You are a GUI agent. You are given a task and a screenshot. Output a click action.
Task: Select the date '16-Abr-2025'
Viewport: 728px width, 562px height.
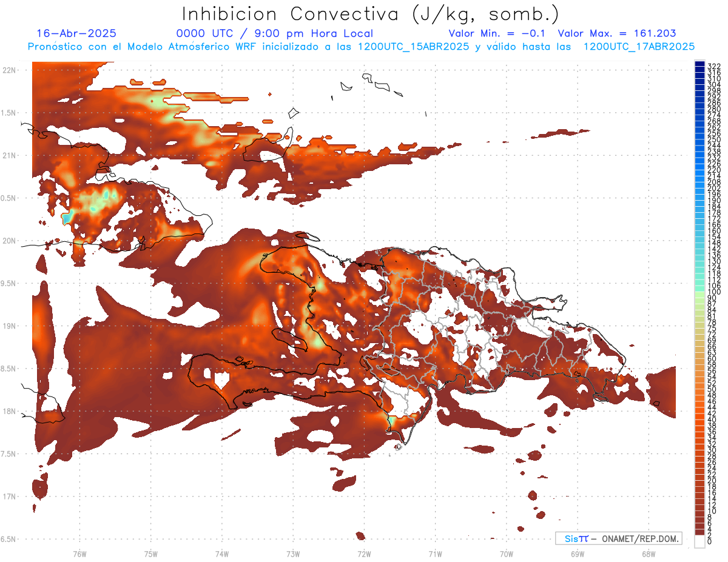click(x=76, y=33)
